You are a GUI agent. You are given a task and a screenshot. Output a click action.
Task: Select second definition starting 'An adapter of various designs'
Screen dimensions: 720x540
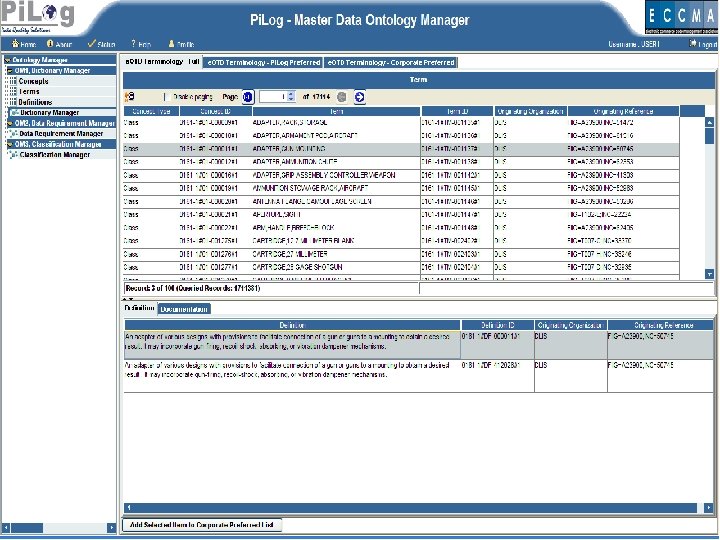[418, 375]
